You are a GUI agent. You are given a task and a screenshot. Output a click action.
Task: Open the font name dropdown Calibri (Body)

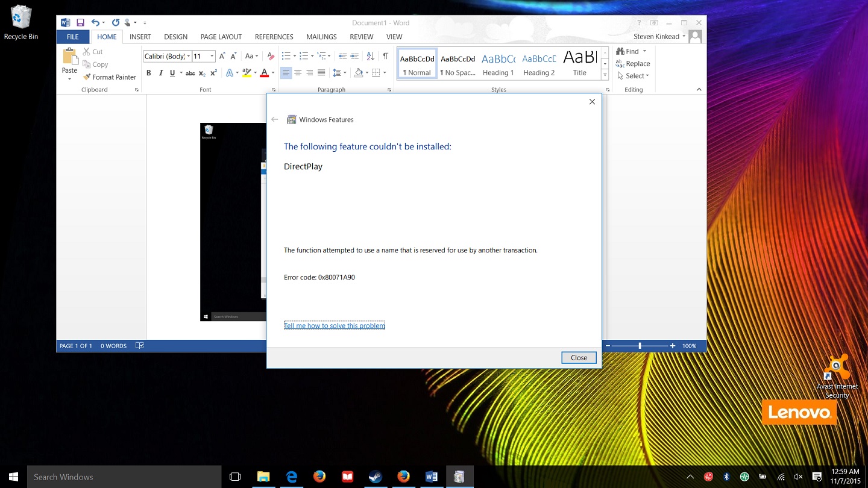click(188, 56)
